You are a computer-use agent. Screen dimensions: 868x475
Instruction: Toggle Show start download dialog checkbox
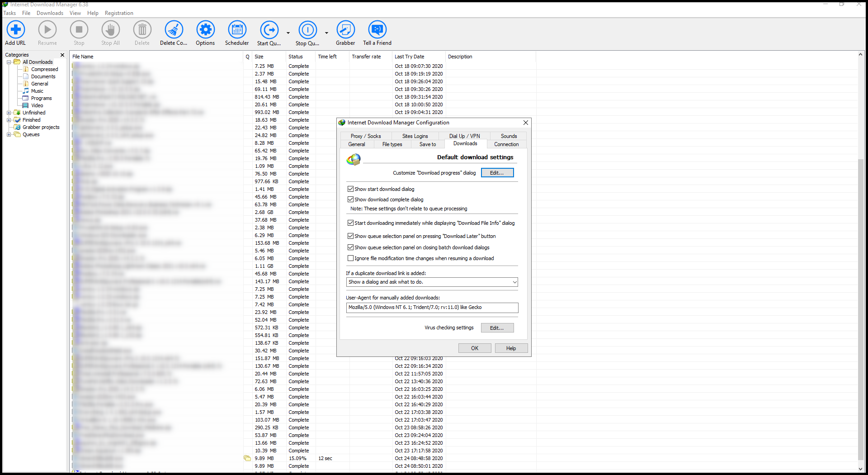click(x=350, y=189)
